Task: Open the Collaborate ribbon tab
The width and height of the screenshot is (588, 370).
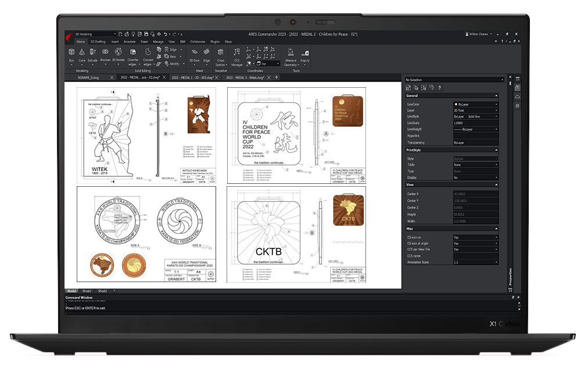Action: click(x=198, y=42)
